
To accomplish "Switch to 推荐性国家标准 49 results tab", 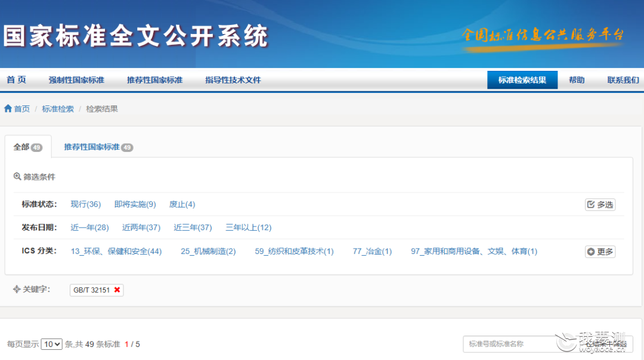I will [98, 147].
